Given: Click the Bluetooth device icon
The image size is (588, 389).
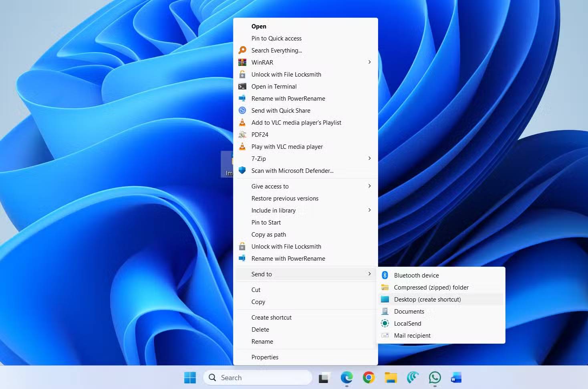Looking at the screenshot, I should [385, 275].
